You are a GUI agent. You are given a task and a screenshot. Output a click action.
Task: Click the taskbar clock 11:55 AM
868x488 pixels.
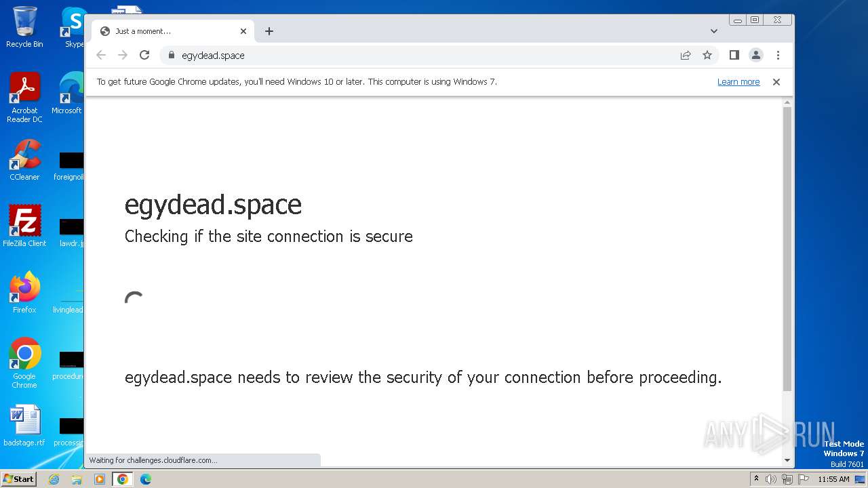(x=833, y=479)
